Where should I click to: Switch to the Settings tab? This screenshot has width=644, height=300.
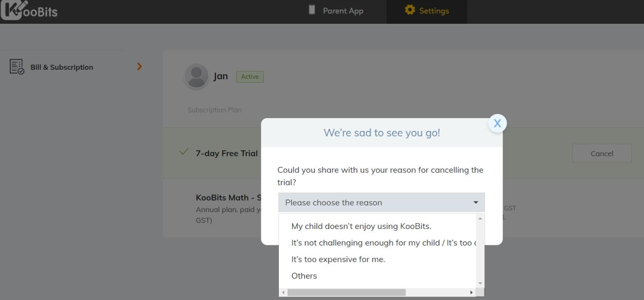[427, 11]
